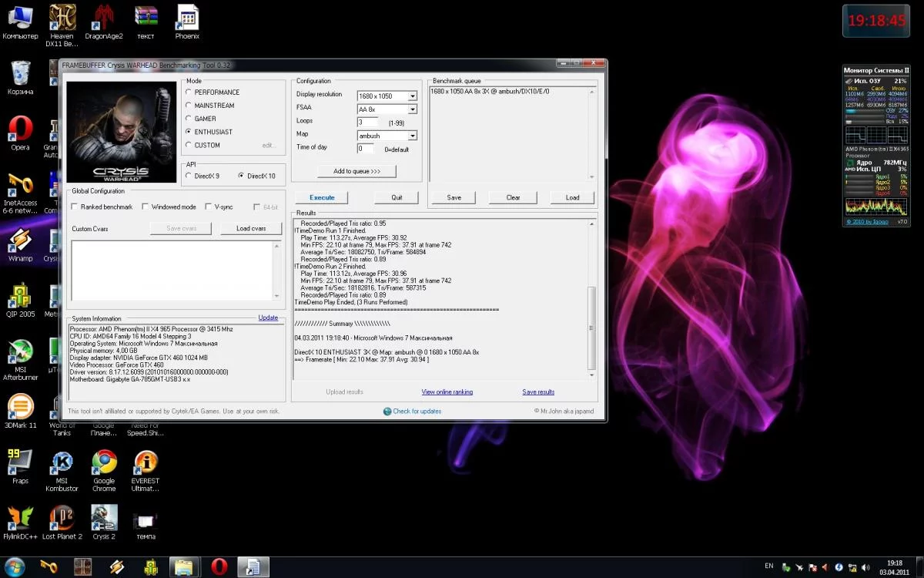Tick the Ranked benchmark checkbox
This screenshot has height=578, width=924.
75,207
